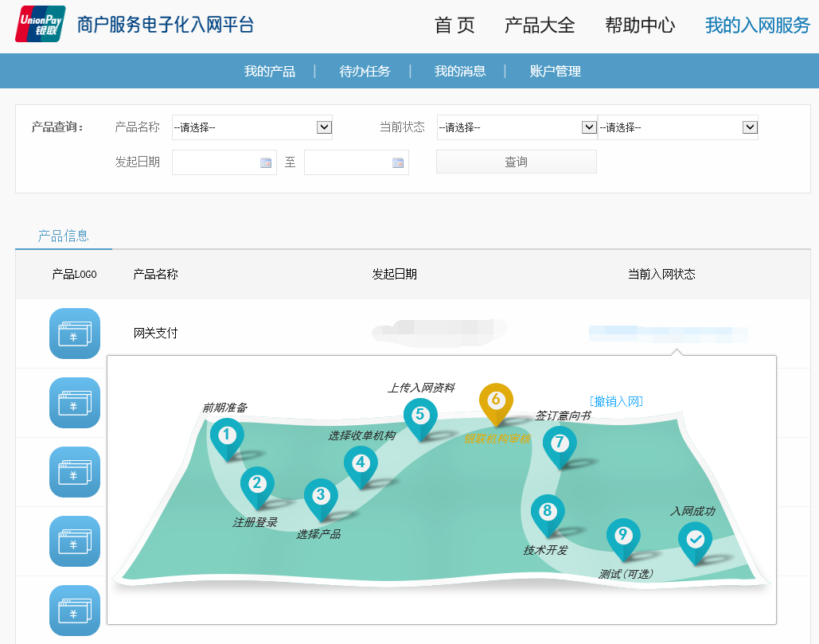
Task: Open 账户管理 in the submenu
Action: [x=555, y=72]
